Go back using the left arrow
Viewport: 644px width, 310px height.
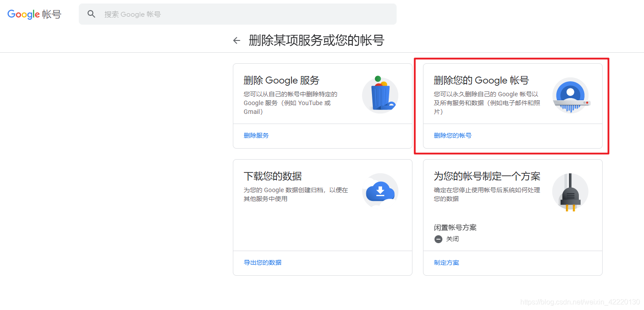click(x=237, y=40)
